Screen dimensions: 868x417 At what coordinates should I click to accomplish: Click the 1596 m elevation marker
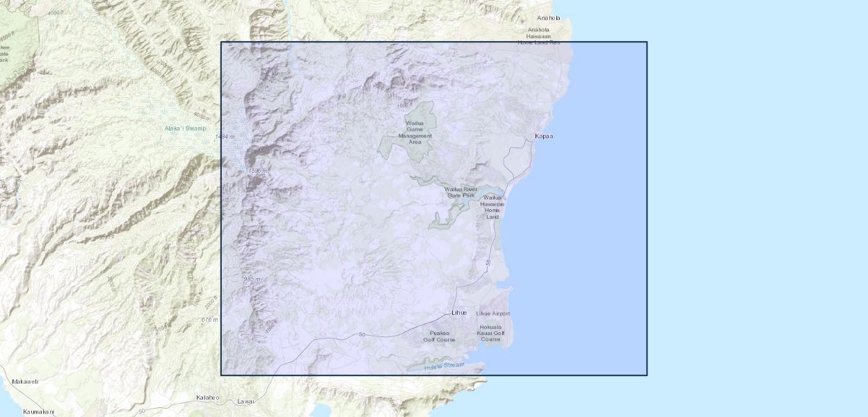pyautogui.click(x=257, y=170)
